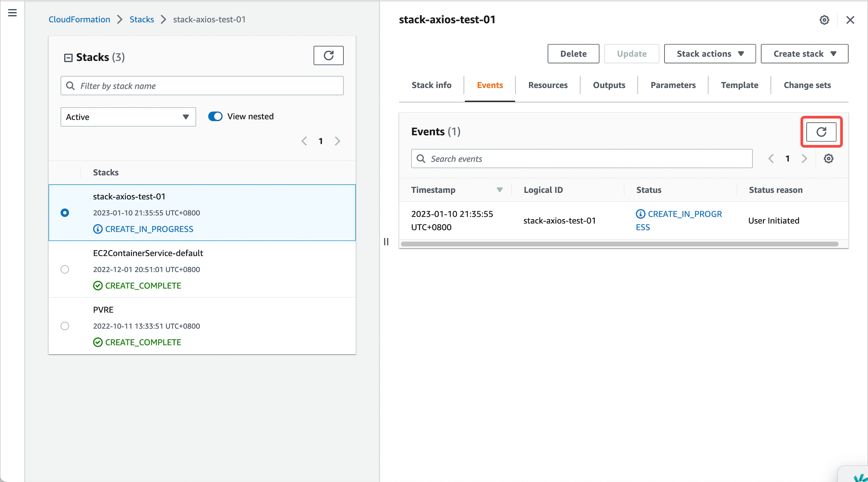Go to previous page of stacks
868x482 pixels.
pyautogui.click(x=304, y=141)
